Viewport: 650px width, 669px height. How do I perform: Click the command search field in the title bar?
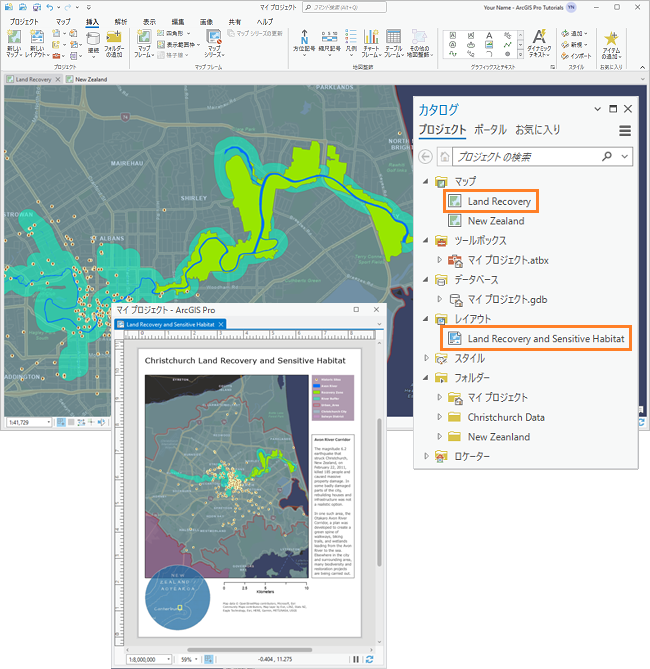click(344, 7)
